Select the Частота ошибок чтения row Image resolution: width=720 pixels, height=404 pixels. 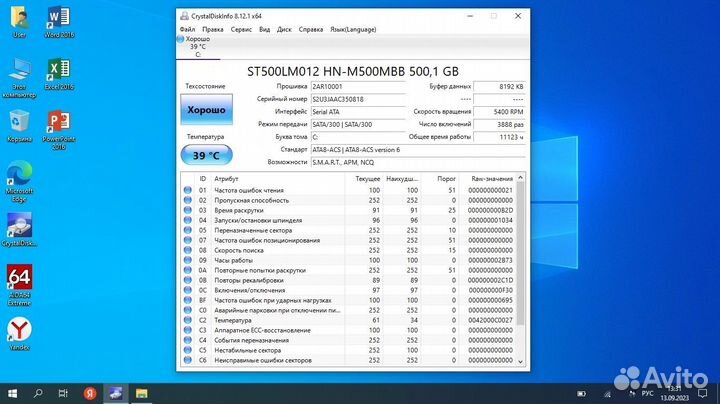(349, 190)
